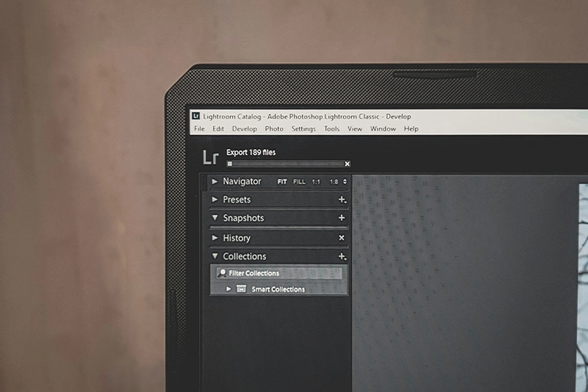Open the Develop menu

click(x=244, y=129)
